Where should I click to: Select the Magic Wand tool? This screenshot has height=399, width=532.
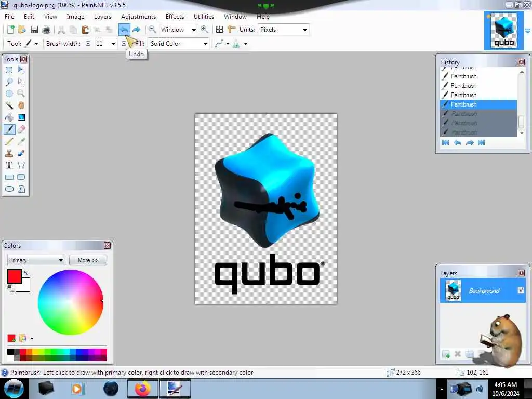(x=9, y=105)
